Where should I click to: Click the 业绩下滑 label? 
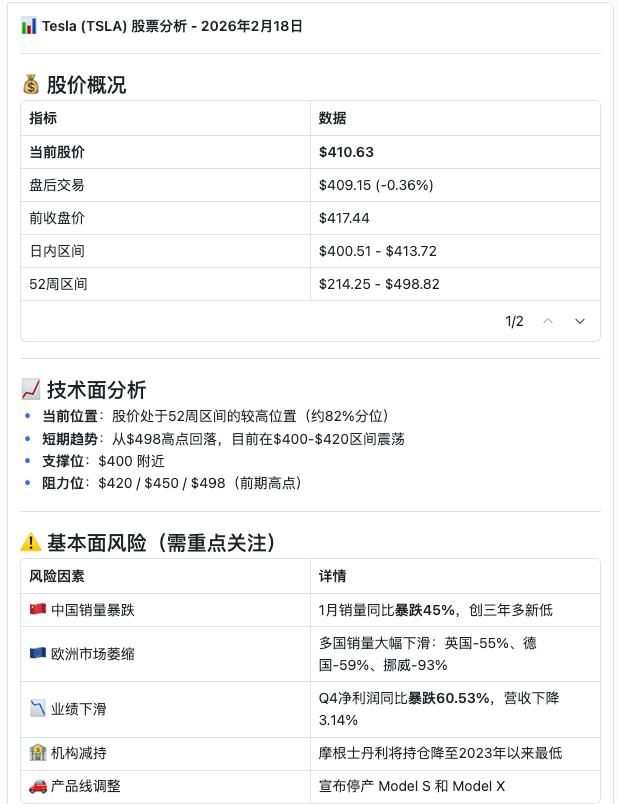click(x=78, y=709)
